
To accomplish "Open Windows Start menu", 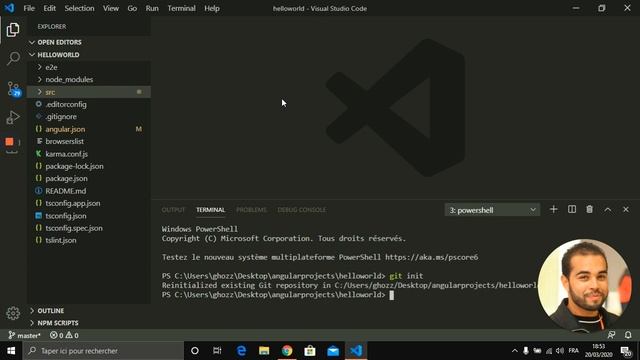I will 11,351.
